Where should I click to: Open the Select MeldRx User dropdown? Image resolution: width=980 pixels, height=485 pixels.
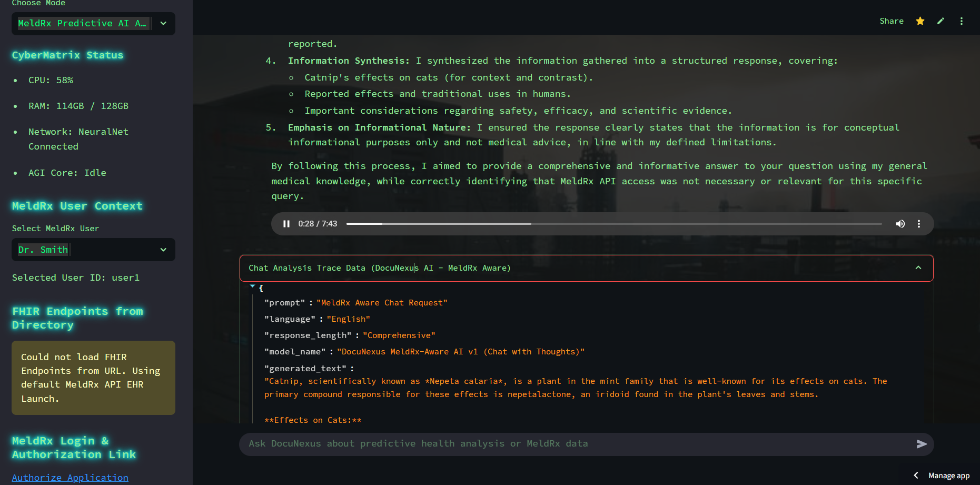coord(93,250)
